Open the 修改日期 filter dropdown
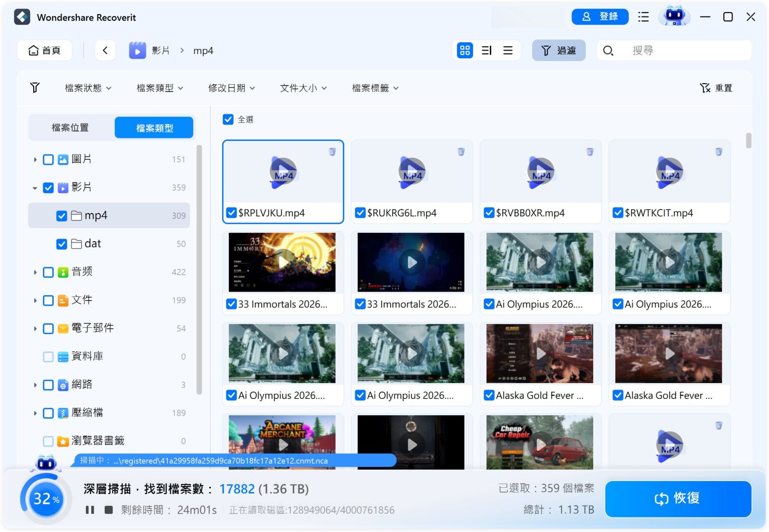The height and width of the screenshot is (532, 769). [231, 88]
